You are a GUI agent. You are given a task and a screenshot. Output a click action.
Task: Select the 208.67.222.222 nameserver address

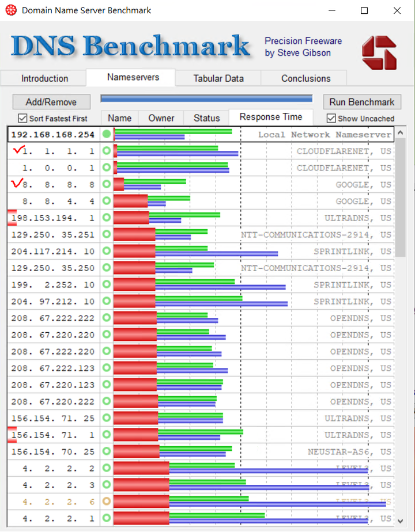(x=53, y=318)
